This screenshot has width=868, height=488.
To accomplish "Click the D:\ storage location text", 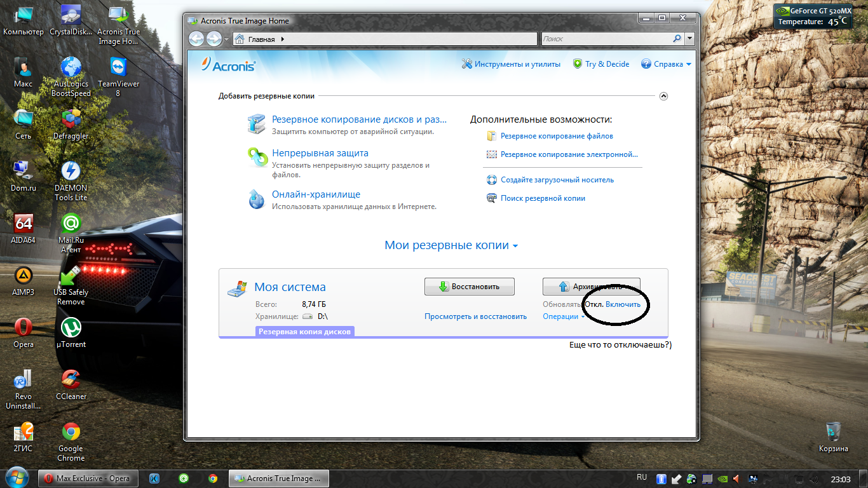I will [322, 316].
